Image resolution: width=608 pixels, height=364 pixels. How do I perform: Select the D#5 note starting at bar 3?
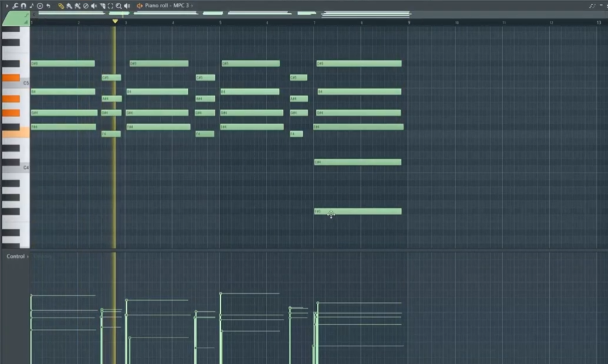point(159,63)
